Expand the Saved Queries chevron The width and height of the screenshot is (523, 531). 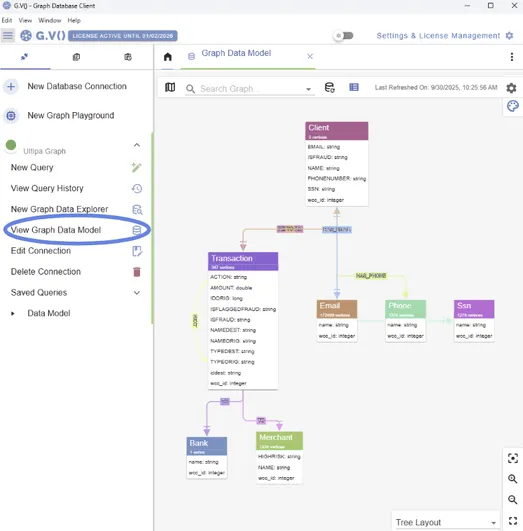[x=137, y=293]
